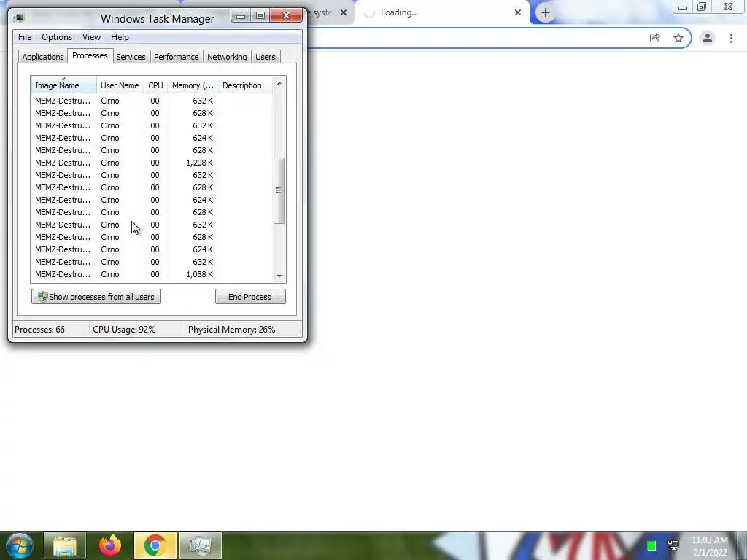Switch to the Users tab
This screenshot has height=560, width=747.
tap(266, 57)
